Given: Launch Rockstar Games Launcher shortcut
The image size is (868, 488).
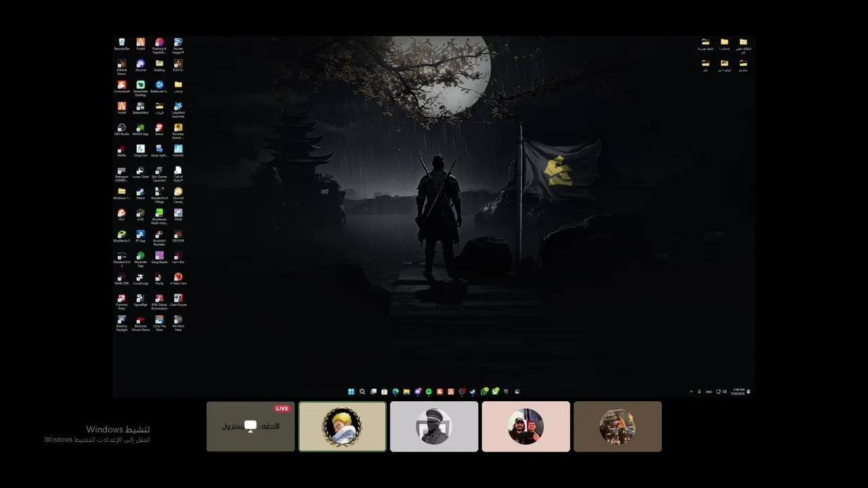Looking at the screenshot, I should point(178,131).
